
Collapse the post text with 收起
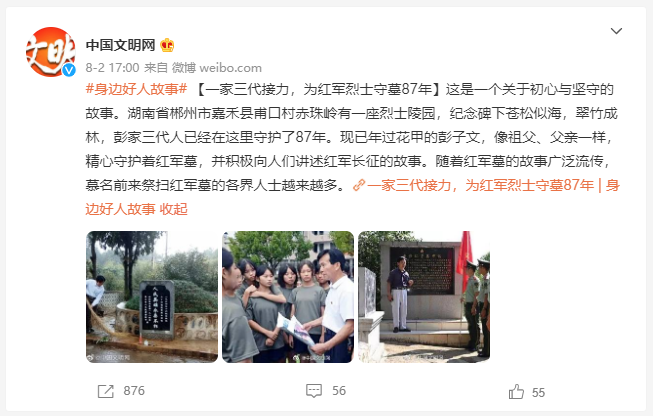(x=174, y=209)
